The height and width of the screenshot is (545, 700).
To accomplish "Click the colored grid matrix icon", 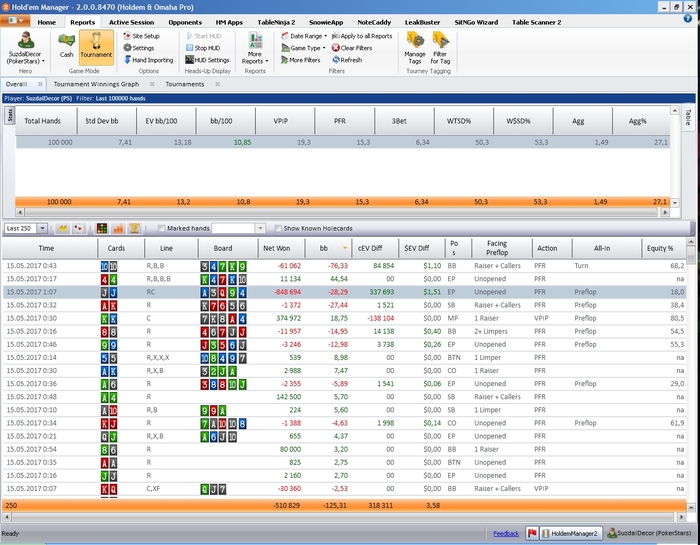I will point(102,229).
